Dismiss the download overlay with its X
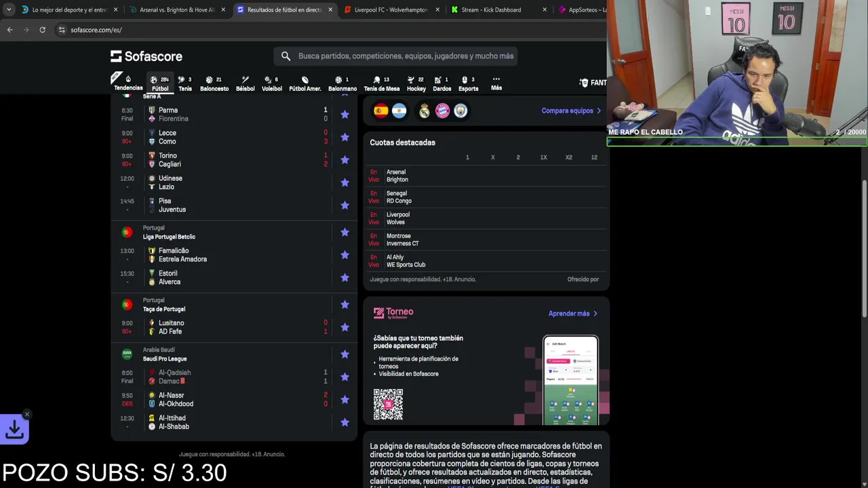This screenshot has width=868, height=488. click(26, 414)
